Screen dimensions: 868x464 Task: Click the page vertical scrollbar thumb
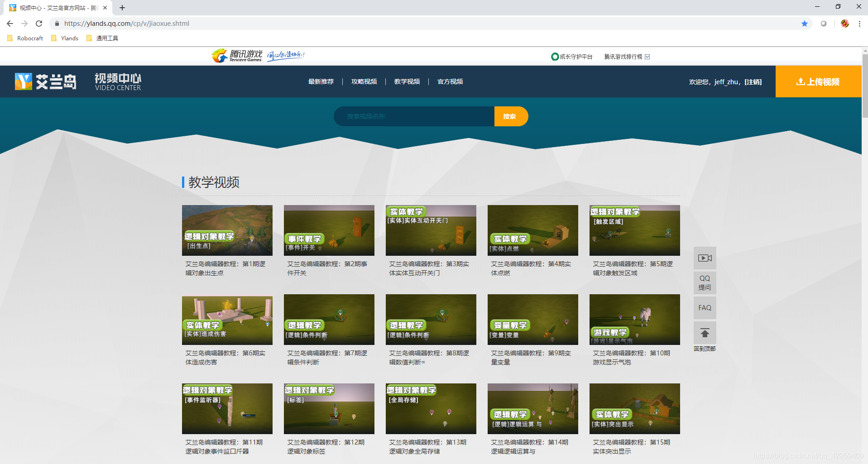pos(865,86)
